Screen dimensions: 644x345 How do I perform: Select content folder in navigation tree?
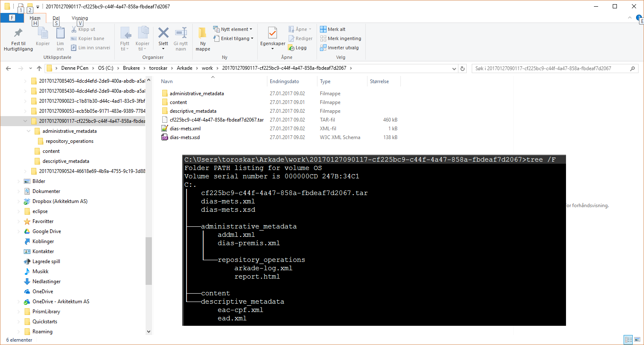[51, 151]
